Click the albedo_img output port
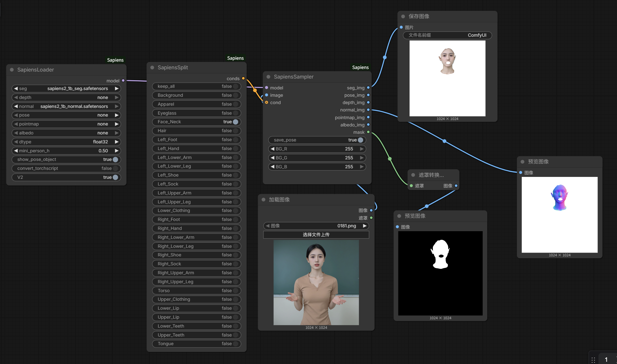Image resolution: width=617 pixels, height=364 pixels. pyautogui.click(x=368, y=125)
